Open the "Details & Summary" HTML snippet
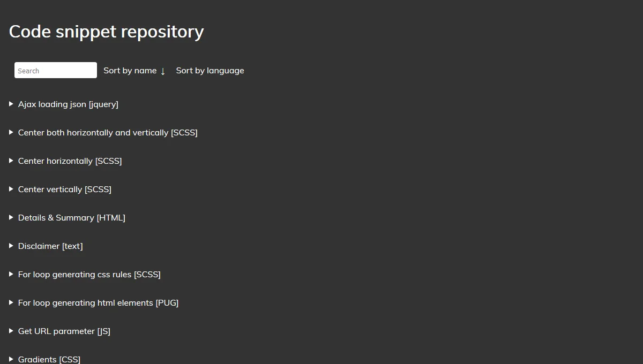Image resolution: width=643 pixels, height=364 pixels. [x=72, y=218]
